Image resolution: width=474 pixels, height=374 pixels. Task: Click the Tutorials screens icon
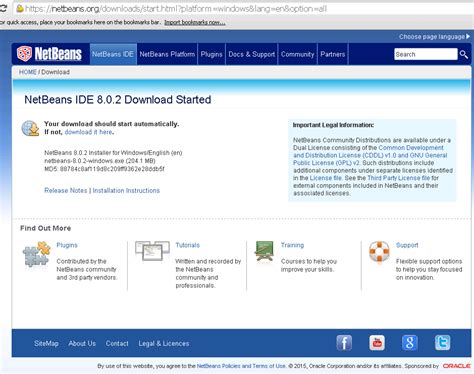click(152, 251)
